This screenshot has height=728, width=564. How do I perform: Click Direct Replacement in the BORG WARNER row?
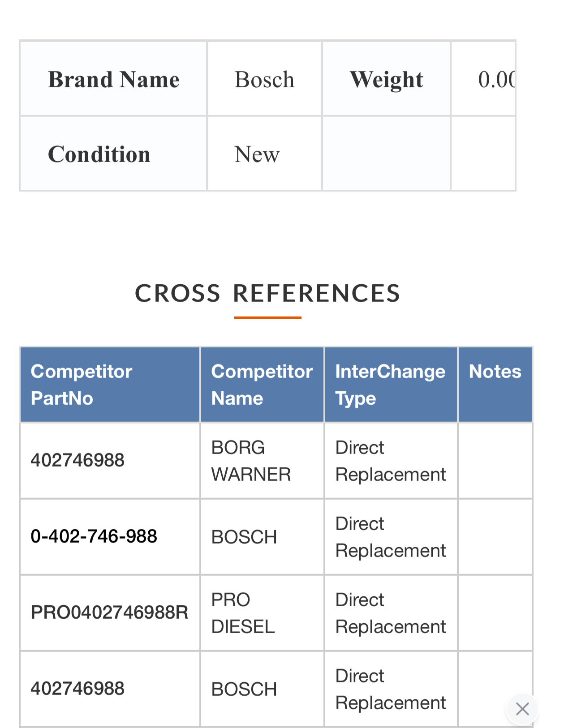pyautogui.click(x=391, y=461)
